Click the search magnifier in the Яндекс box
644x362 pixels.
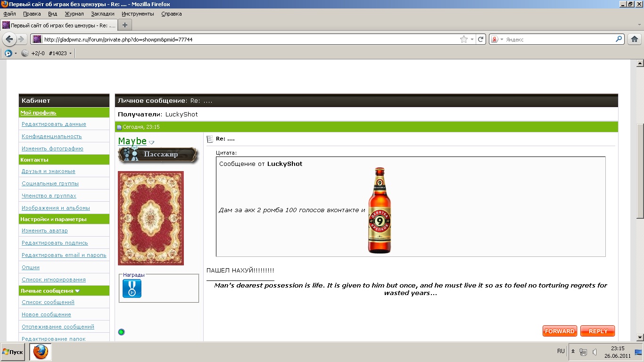(619, 40)
